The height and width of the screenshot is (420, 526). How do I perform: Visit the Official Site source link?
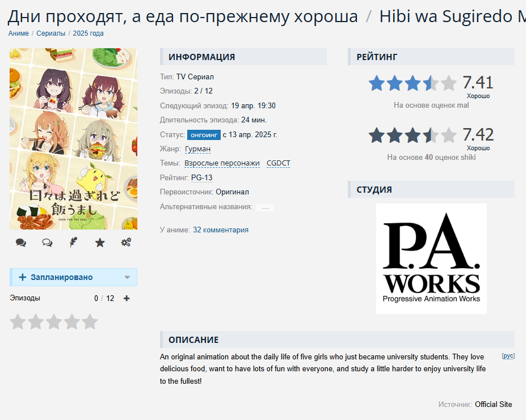[x=494, y=405]
